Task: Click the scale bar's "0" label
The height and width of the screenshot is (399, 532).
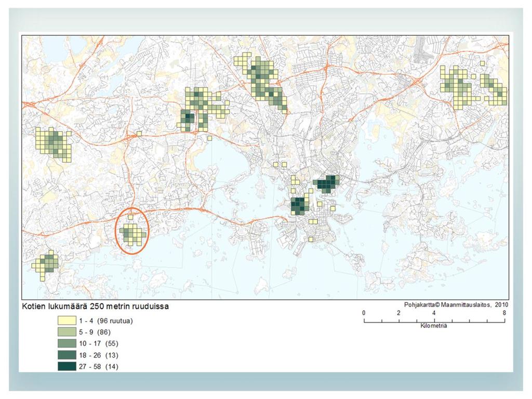Action: click(364, 313)
